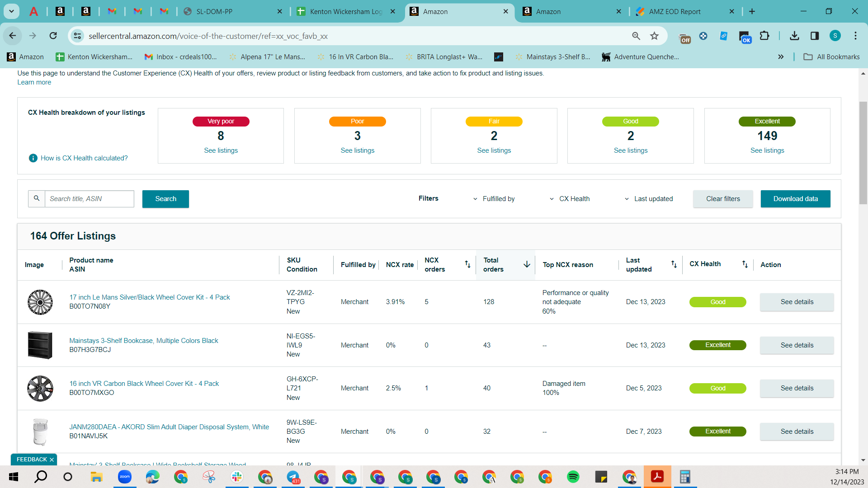Open How is CX Health calculated link
The height and width of the screenshot is (488, 868).
click(x=84, y=158)
